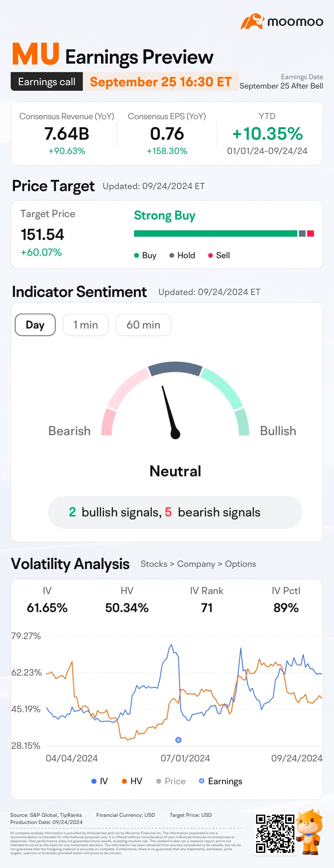The image size is (334, 868).
Task: Click the 151.54 target price value
Action: 43,234
